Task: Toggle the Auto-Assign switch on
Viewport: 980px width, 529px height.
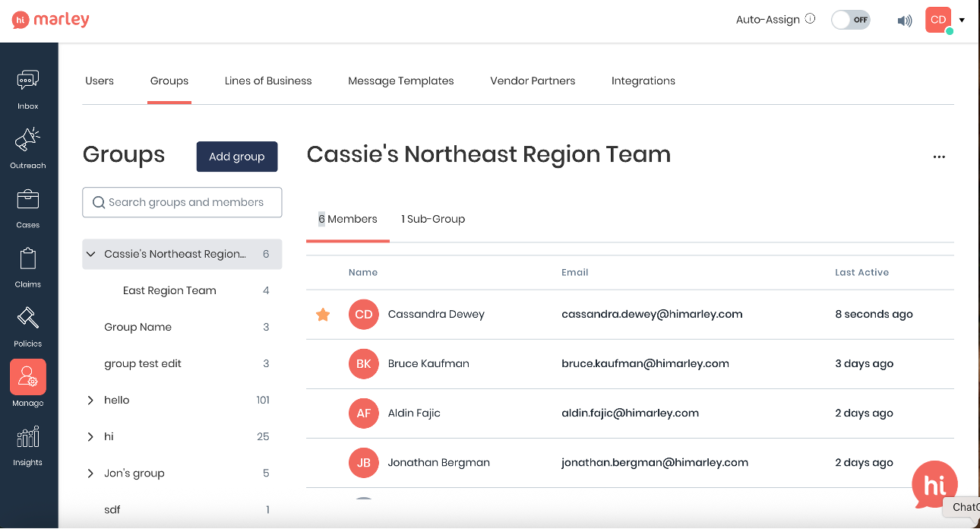Action: [x=850, y=20]
